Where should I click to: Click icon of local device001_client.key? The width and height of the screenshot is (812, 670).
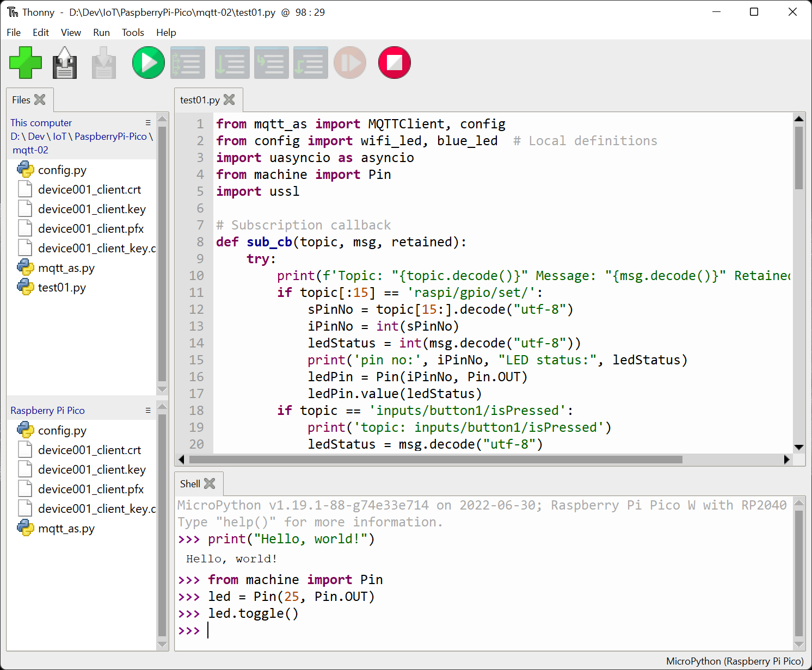click(25, 209)
